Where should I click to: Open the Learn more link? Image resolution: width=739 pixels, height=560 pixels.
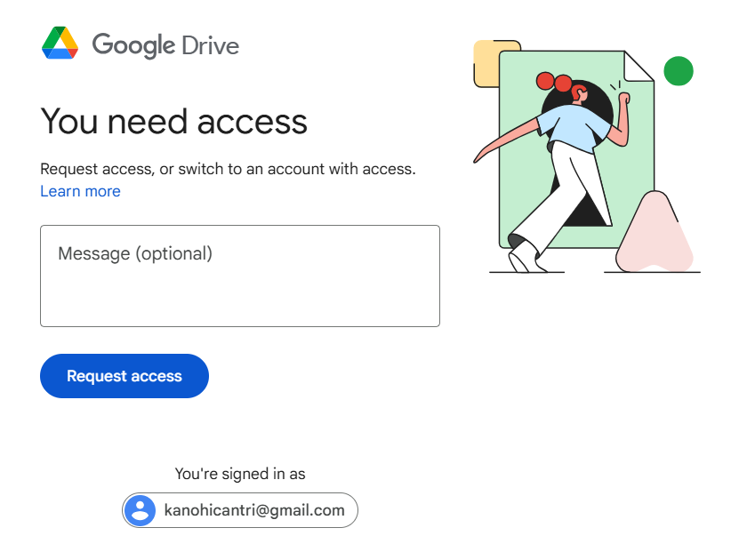[80, 191]
